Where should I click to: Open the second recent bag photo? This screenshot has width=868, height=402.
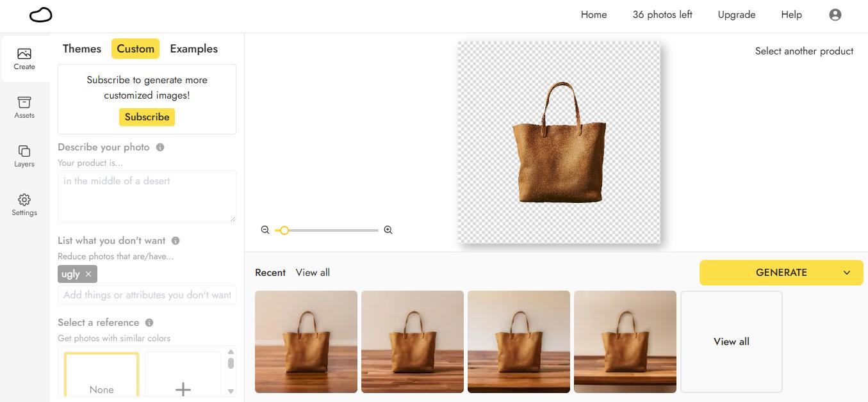pos(413,342)
